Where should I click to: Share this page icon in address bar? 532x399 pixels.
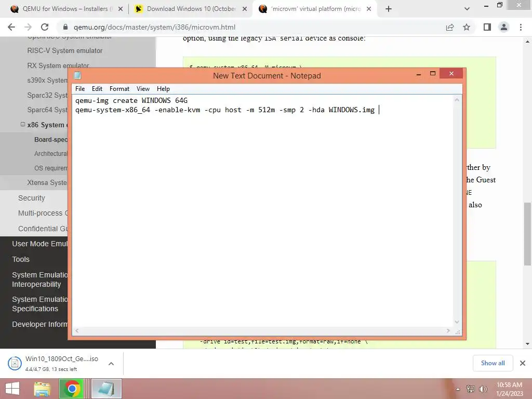click(450, 27)
